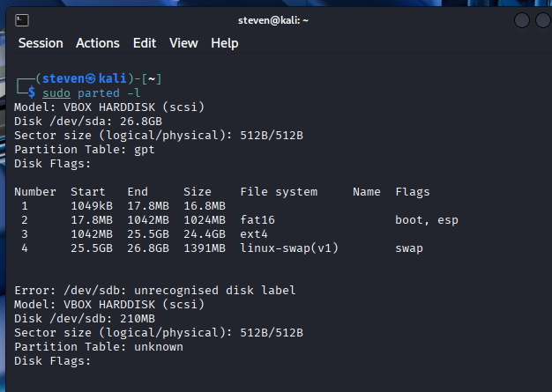Open the Help menu
The width and height of the screenshot is (552, 392).
pyautogui.click(x=225, y=43)
